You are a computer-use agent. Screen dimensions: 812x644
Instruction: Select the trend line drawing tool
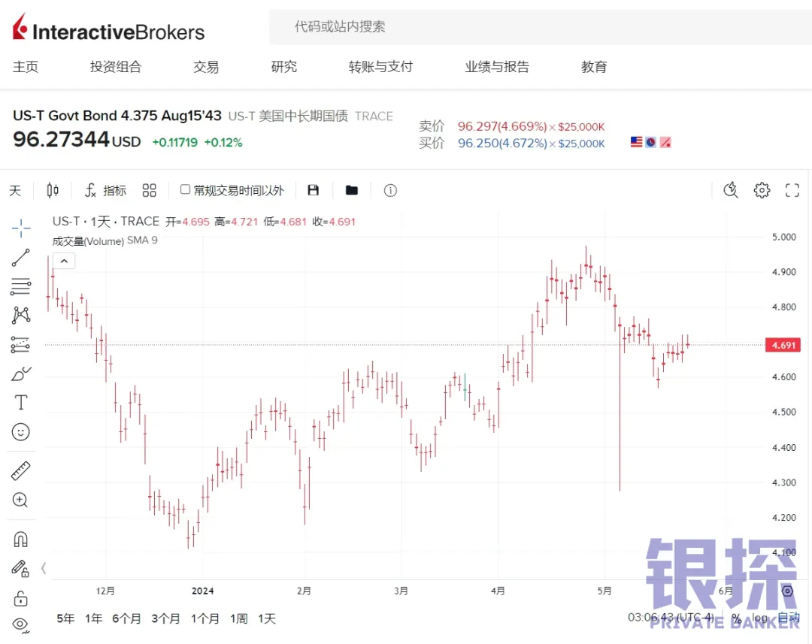tap(21, 257)
